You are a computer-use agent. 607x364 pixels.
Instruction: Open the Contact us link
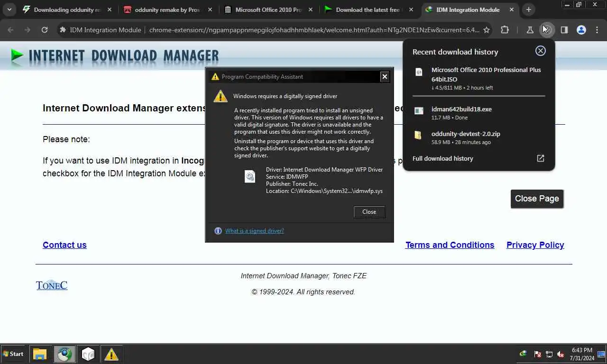pos(64,245)
